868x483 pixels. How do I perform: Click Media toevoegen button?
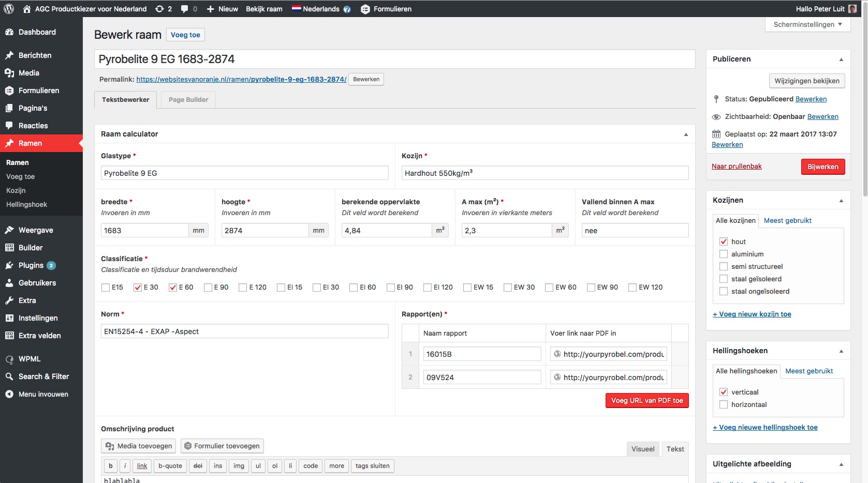pyautogui.click(x=139, y=446)
